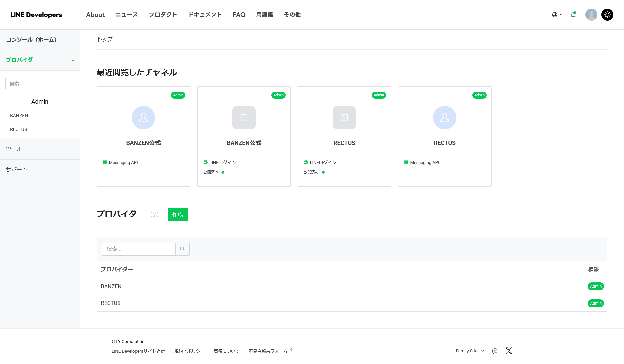Viewport: 624px width, 364px height.
Task: Click Messaging API icon on RECTUS card
Action: [406, 162]
